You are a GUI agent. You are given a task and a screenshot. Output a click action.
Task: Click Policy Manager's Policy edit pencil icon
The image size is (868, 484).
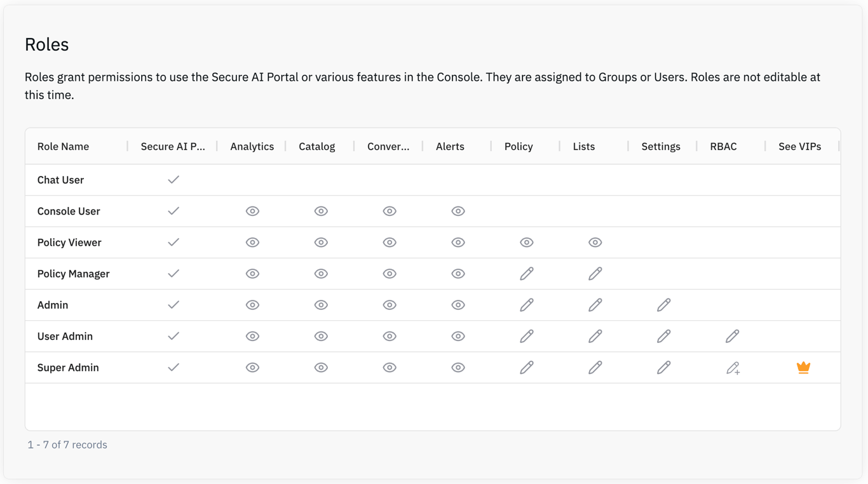[x=526, y=274]
